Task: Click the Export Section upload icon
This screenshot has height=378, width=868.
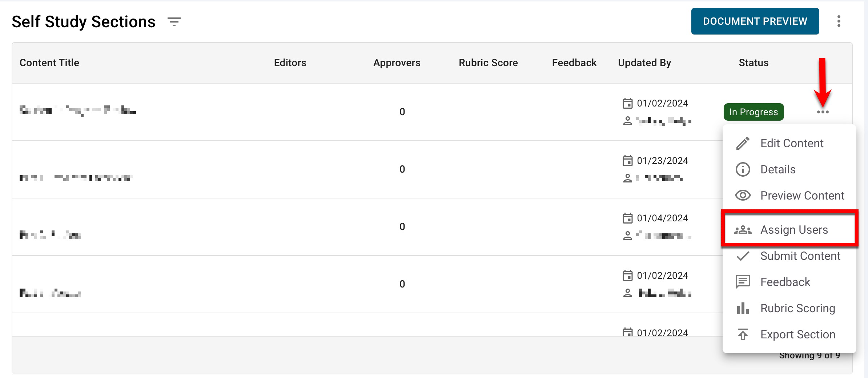Action: tap(743, 334)
